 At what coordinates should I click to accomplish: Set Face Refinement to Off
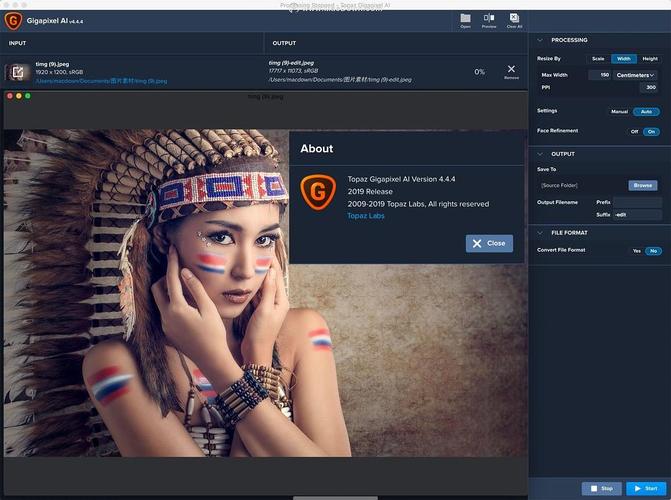pyautogui.click(x=634, y=131)
